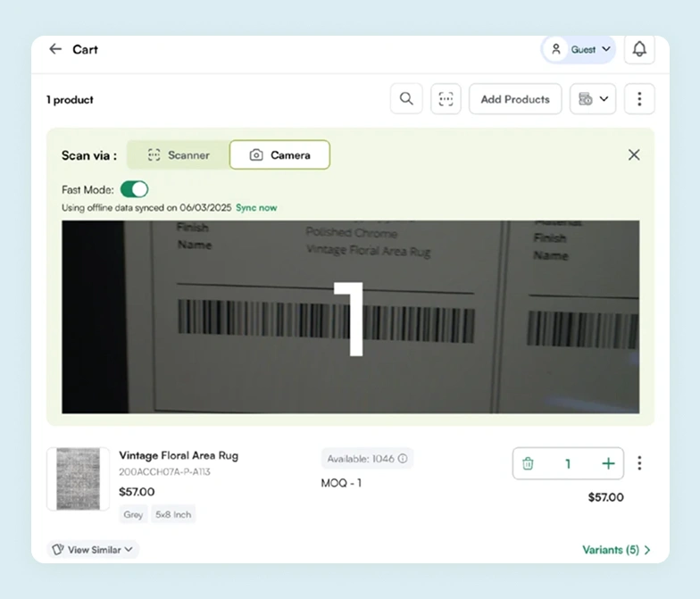Click the availability info icon

(x=403, y=459)
